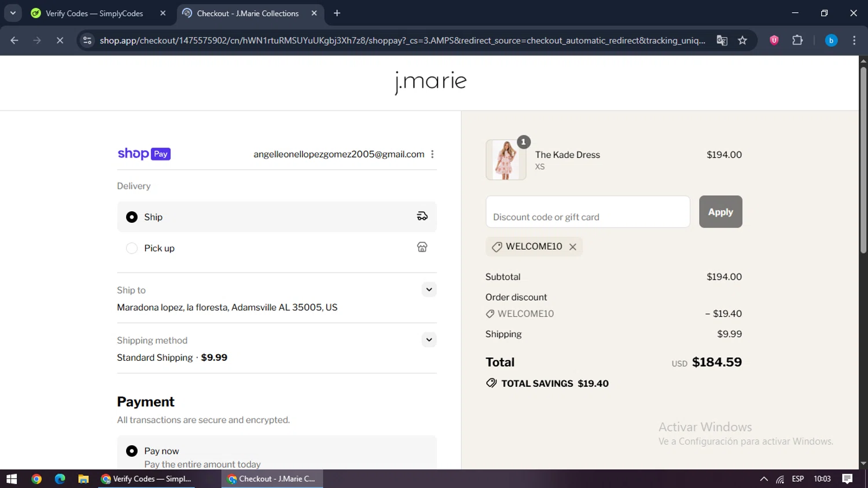
Task: Click the Shop Pay logo
Action: pos(144,154)
